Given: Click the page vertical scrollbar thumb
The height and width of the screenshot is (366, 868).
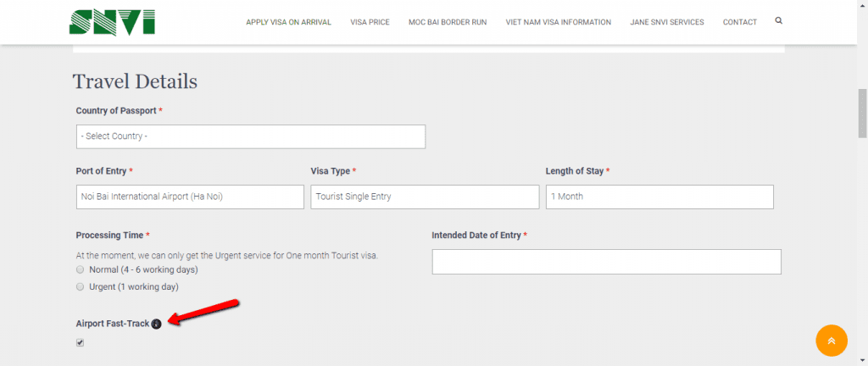Looking at the screenshot, I should coord(862,113).
